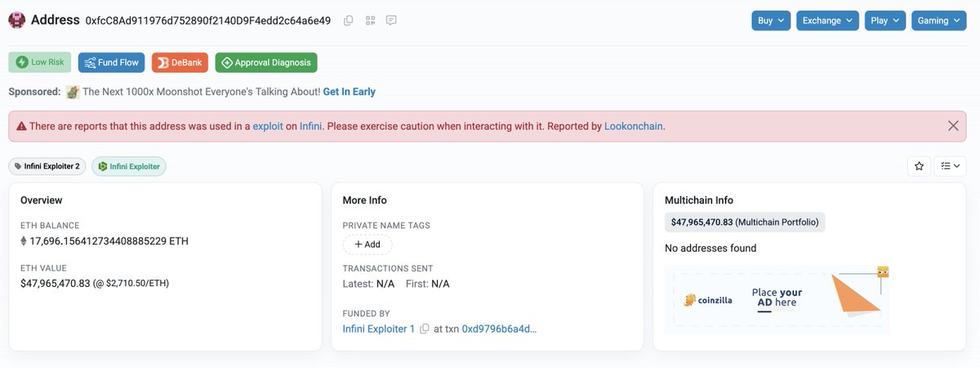Open the Gaming dropdown
Viewport: 980px width, 368px height.
click(938, 20)
